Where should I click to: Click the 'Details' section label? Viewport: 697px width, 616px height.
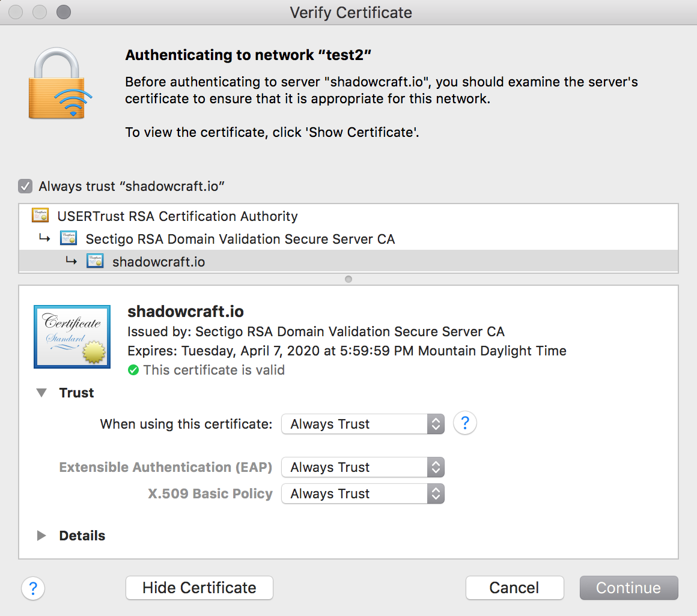pos(82,536)
